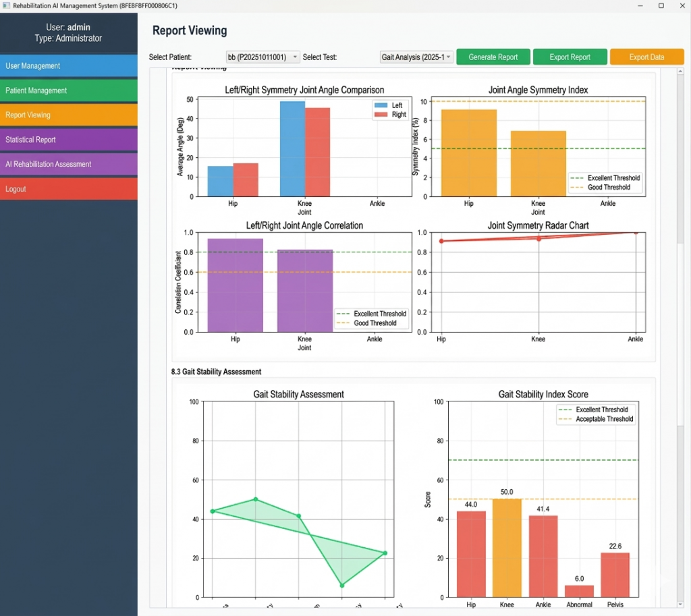Click the report area vertical scrollbar track
This screenshot has height=616, width=691.
point(680,337)
